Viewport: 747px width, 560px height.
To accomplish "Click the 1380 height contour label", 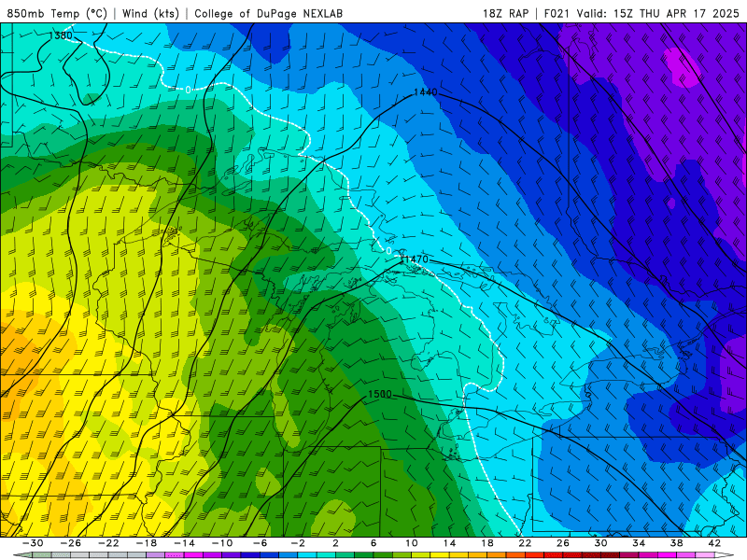I will coord(61,35).
